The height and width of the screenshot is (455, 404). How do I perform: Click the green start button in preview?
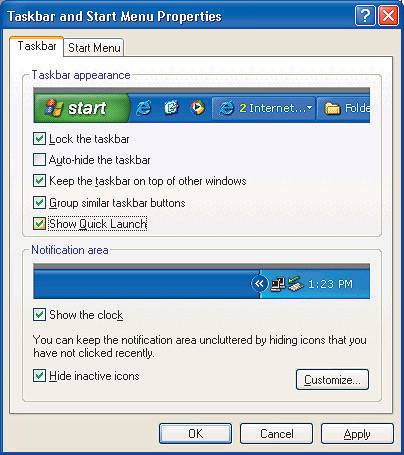(81, 108)
